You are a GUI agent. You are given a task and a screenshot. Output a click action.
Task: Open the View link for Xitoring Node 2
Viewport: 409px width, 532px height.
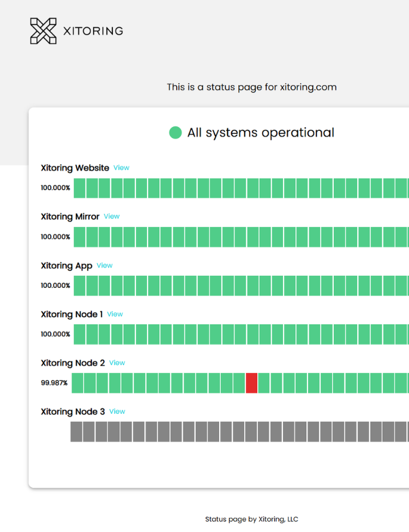[x=117, y=362]
